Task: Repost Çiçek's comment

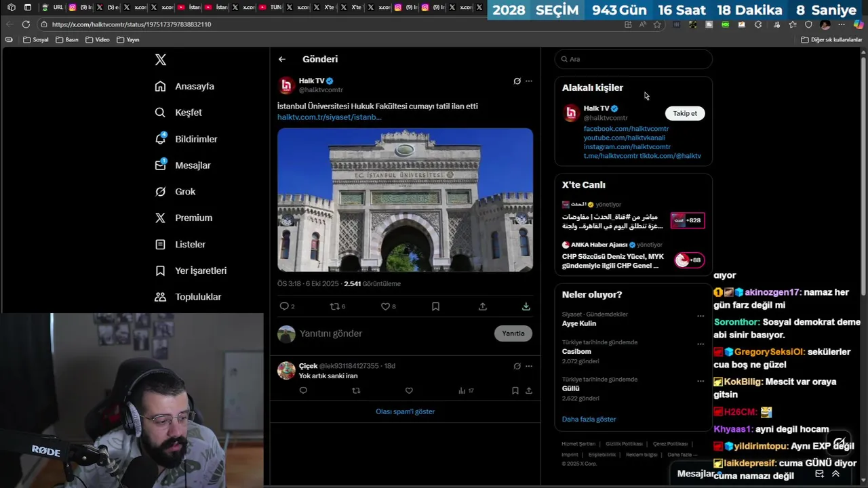Action: 356,390
